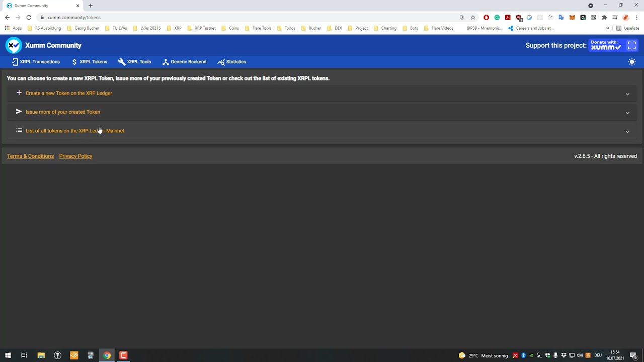
Task: Open the Donate with Xumm button
Action: (614, 45)
